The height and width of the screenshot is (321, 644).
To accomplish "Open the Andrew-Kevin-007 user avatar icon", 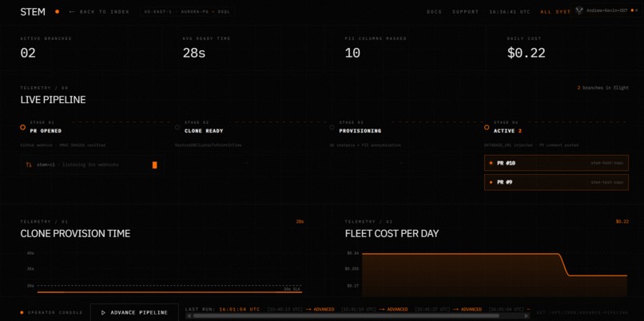I will point(579,11).
